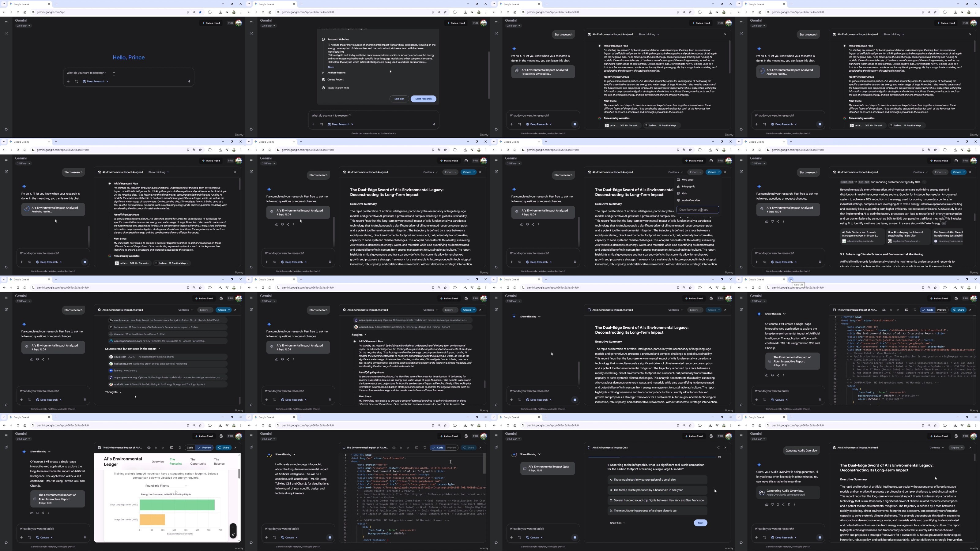This screenshot has width=980, height=551.
Task: Select Preview toggle in window with New tab tooltip
Action: point(942,310)
